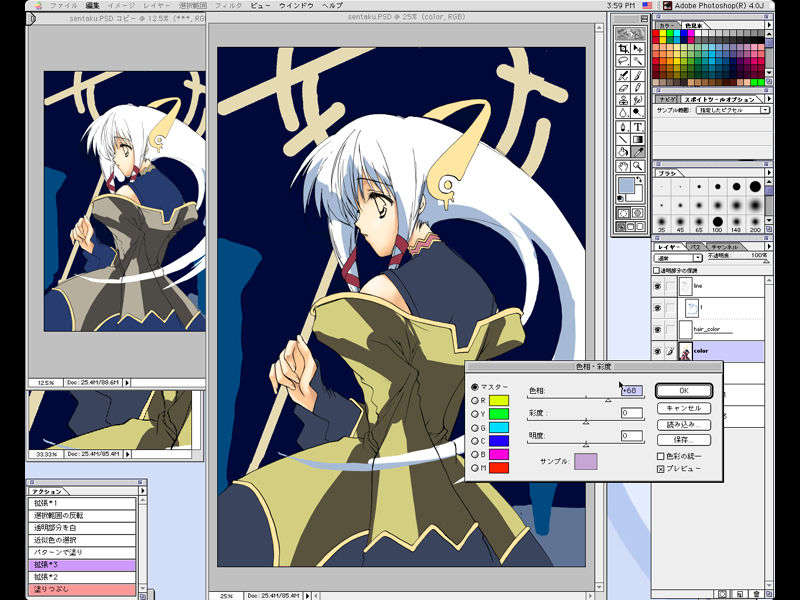Open the Window menu

tap(296, 6)
